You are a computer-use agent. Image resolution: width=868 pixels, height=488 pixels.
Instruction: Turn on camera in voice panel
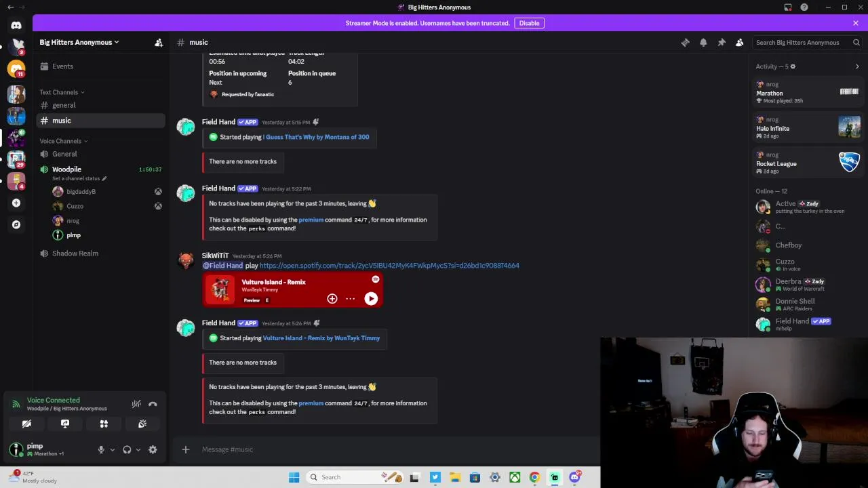26,424
